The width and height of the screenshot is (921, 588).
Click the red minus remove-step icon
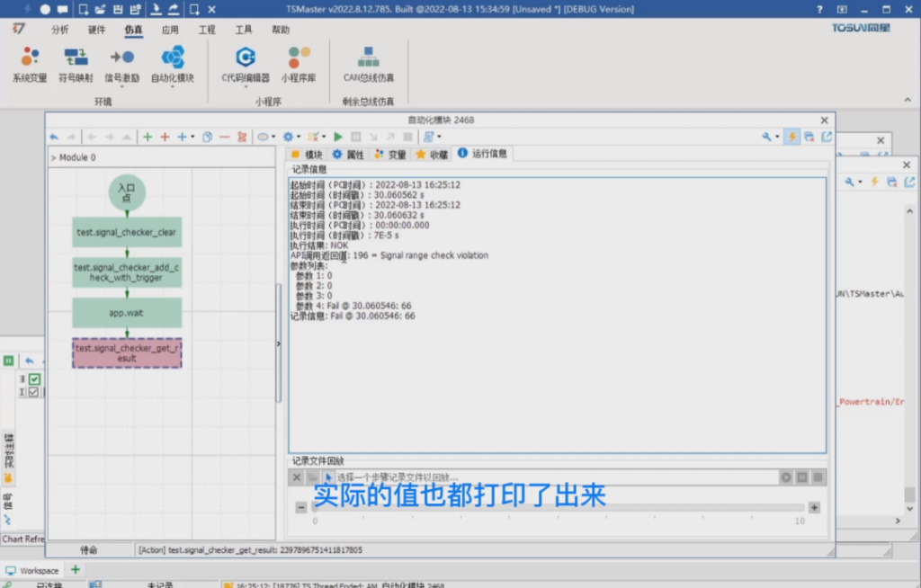click(224, 137)
